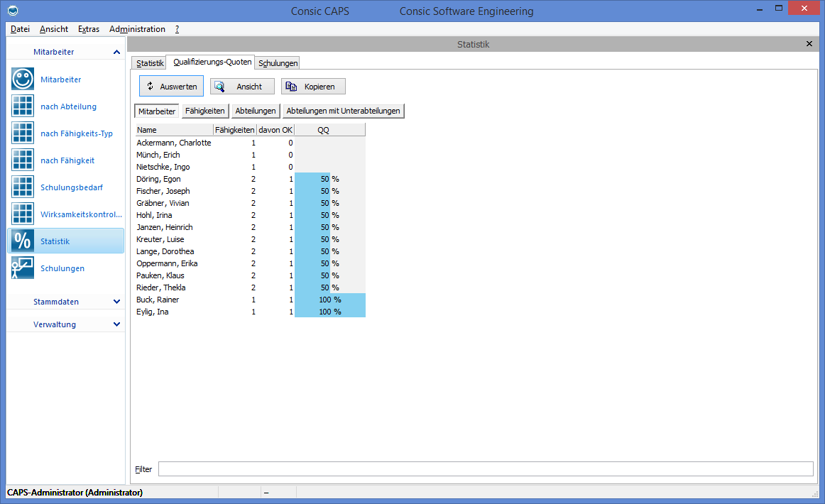825x504 pixels.
Task: Switch grouping to Abteilungen
Action: click(x=255, y=111)
